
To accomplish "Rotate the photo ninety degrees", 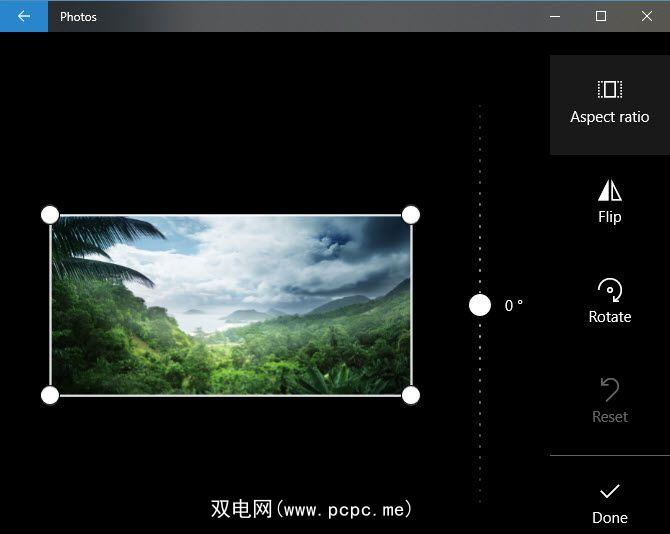I will click(610, 302).
